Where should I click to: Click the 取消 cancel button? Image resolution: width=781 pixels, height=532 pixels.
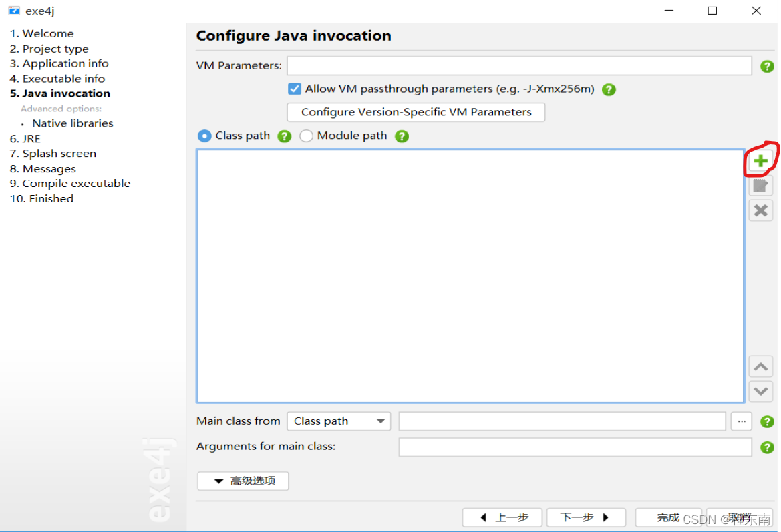coord(739,517)
